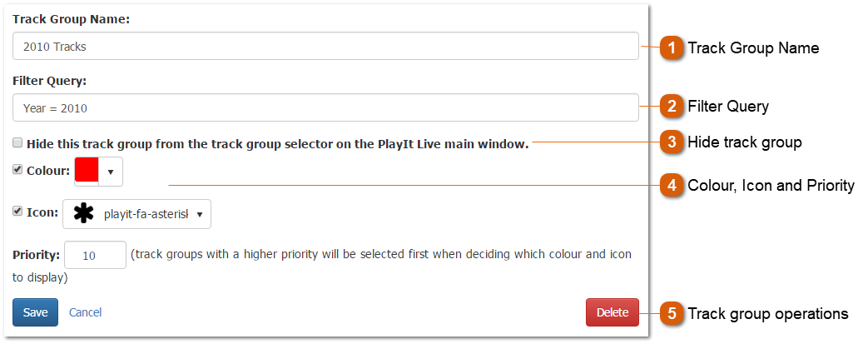Click the orange number 3 callout badge
868x344 pixels.
(x=672, y=142)
